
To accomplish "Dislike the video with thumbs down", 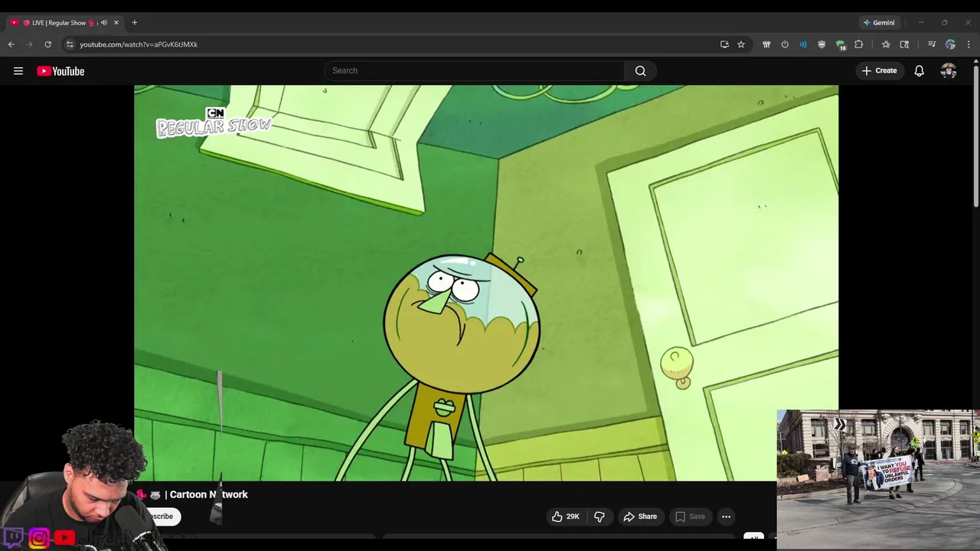I will 599,517.
